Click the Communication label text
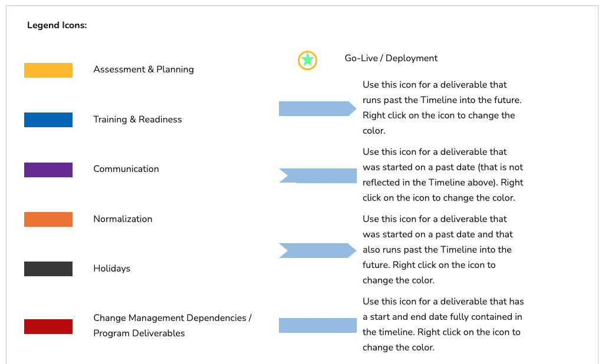605x364 pixels. click(x=126, y=169)
